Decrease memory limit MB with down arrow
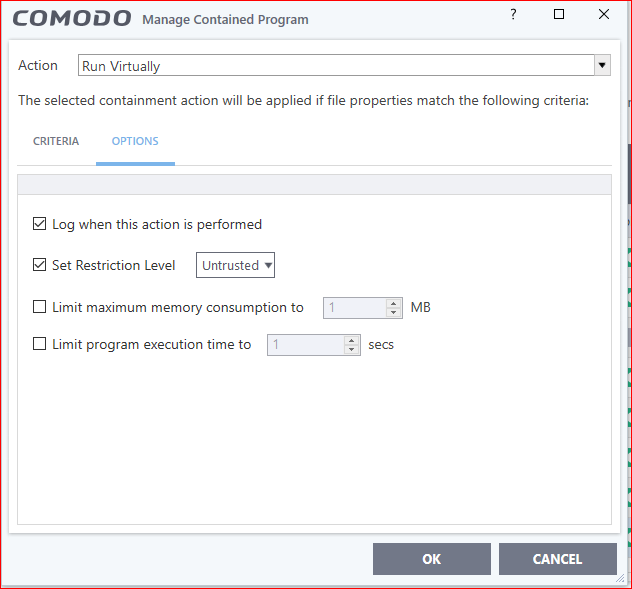 (x=395, y=312)
